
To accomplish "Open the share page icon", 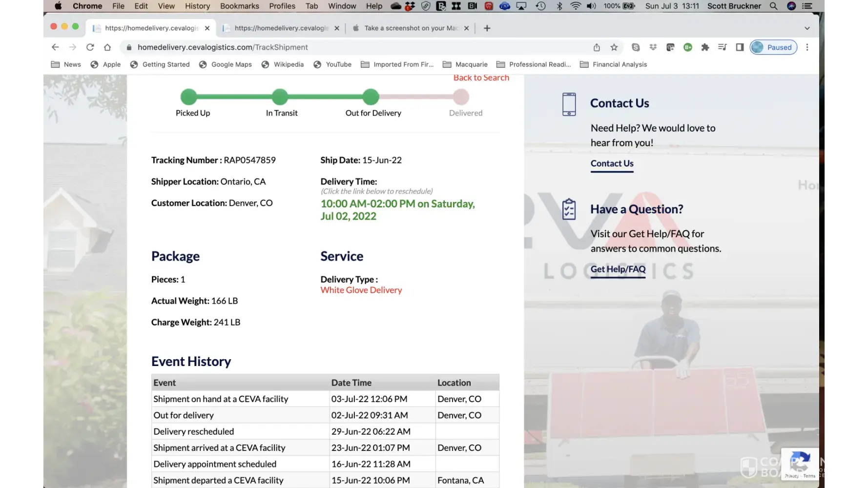I will pyautogui.click(x=597, y=47).
